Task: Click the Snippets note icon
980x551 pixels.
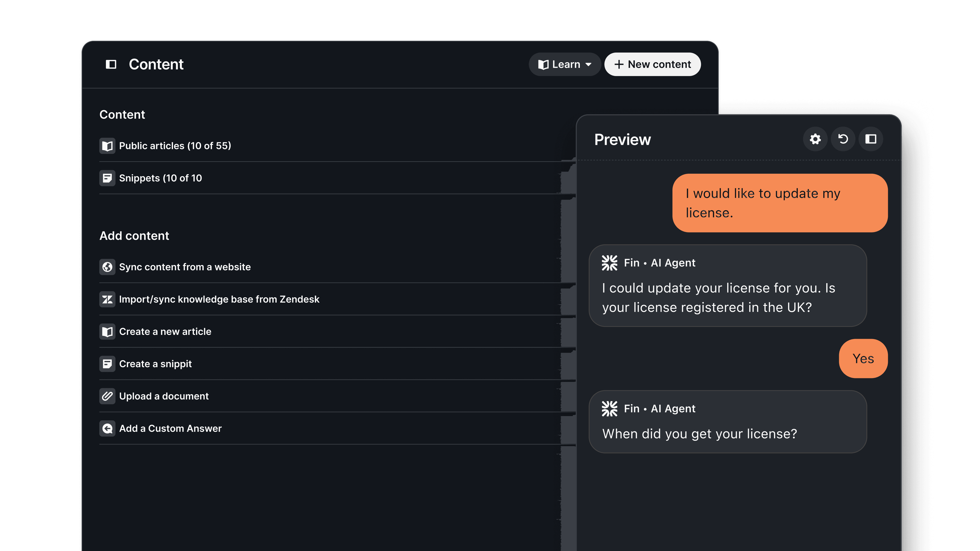Action: point(107,178)
